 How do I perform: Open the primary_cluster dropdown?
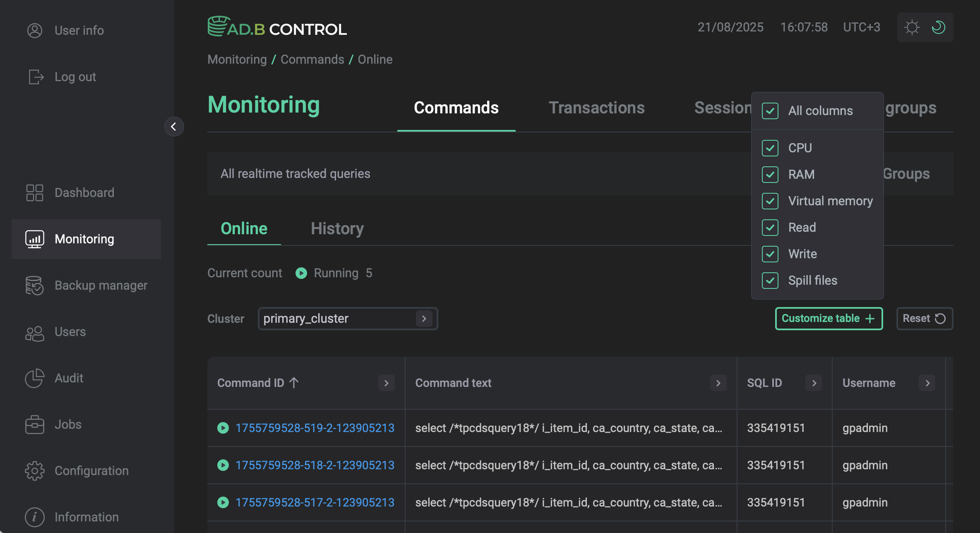[x=348, y=319]
